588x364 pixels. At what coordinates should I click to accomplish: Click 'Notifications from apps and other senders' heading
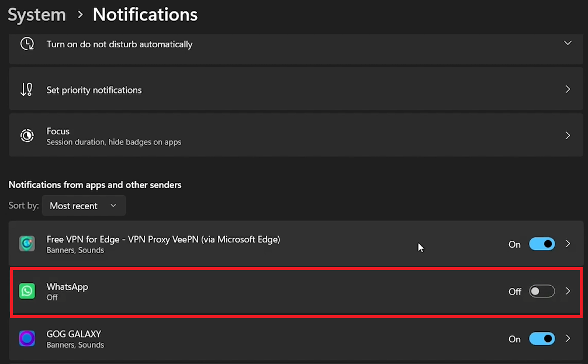coord(95,185)
